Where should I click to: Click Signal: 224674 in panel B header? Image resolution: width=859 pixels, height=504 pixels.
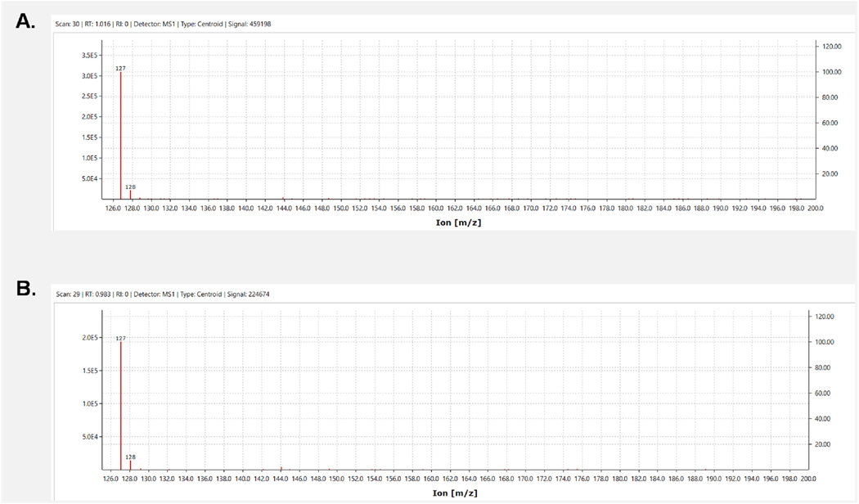(x=248, y=295)
